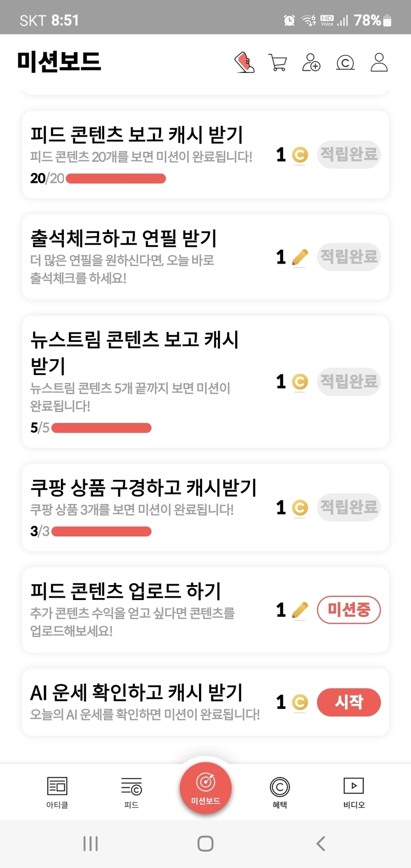This screenshot has height=868, width=411.
Task: Open the cash coin icon in header
Action: click(x=345, y=63)
